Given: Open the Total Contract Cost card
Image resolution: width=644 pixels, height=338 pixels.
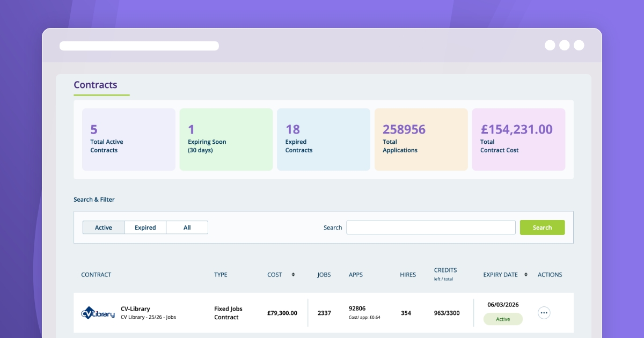Looking at the screenshot, I should [518, 139].
